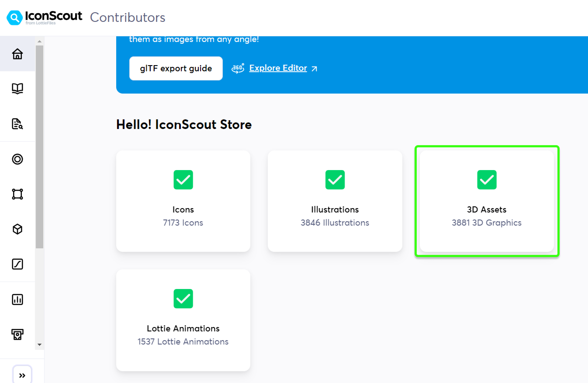Click the 3D Assets card title
588x383 pixels.
[x=487, y=210]
